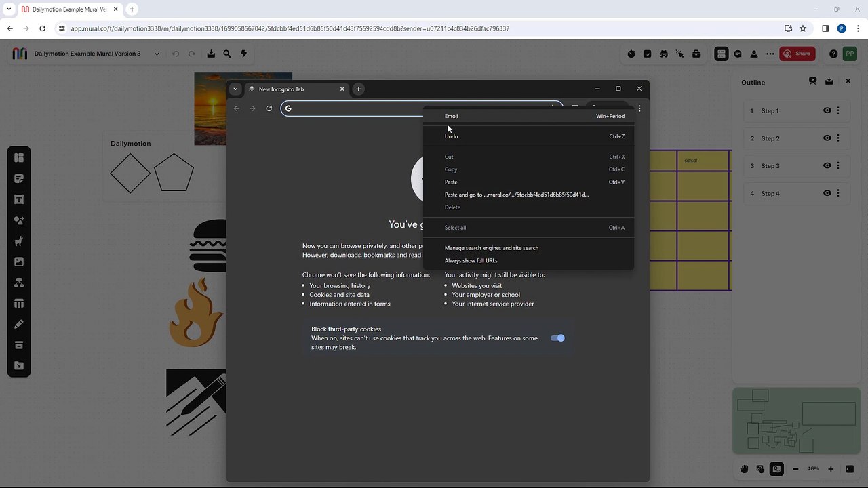The image size is (868, 488).
Task: Open the incognito Chrome three-dot menu
Action: click(x=639, y=108)
